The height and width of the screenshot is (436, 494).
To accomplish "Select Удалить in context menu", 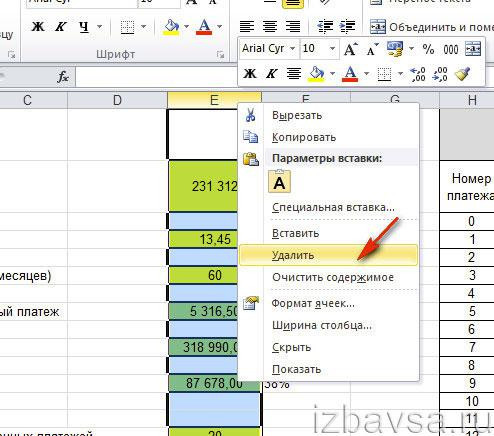I will point(328,256).
